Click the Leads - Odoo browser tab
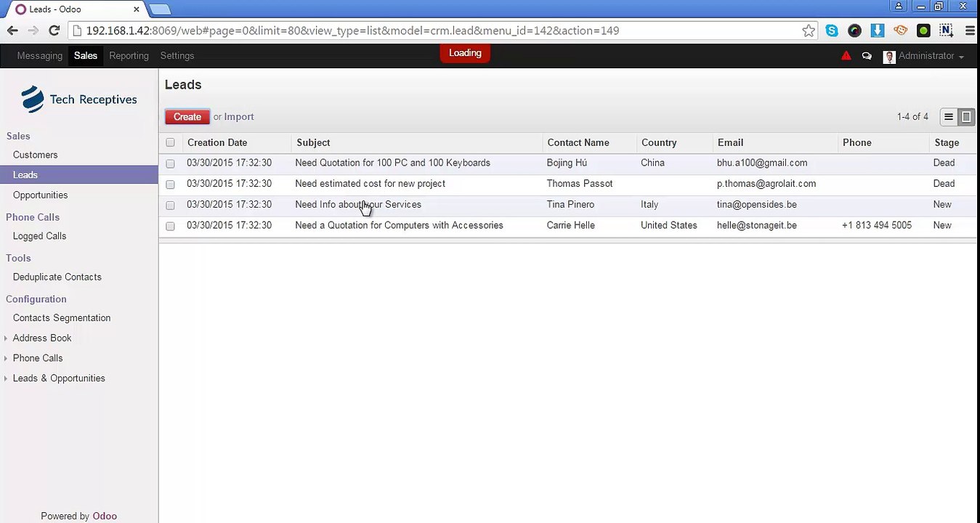Image resolution: width=980 pixels, height=523 pixels. pyautogui.click(x=75, y=9)
